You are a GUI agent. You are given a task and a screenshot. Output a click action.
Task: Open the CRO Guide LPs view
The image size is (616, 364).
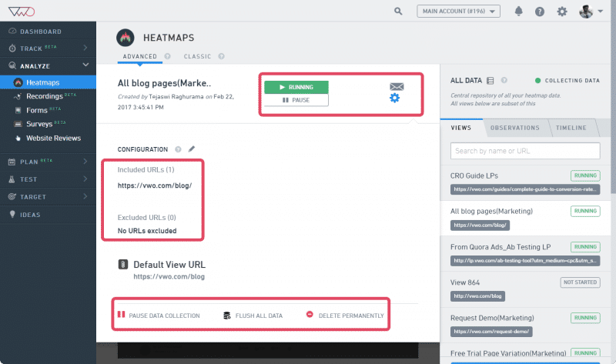click(474, 176)
